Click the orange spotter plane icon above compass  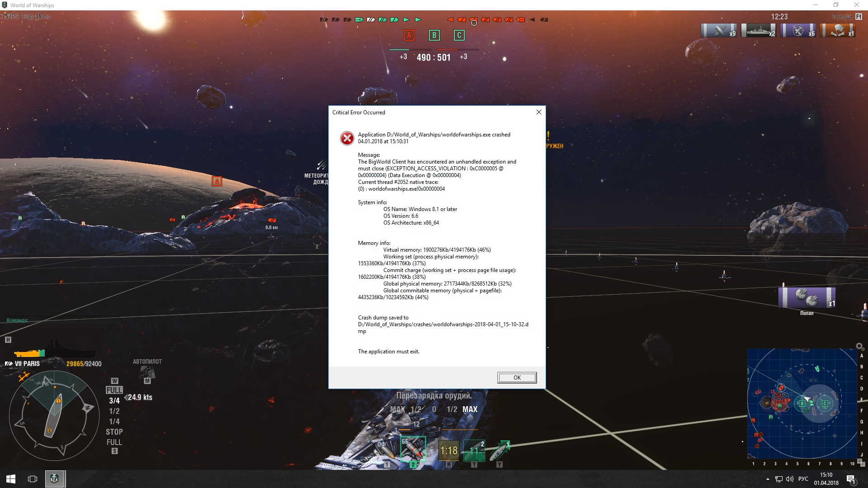click(24, 376)
